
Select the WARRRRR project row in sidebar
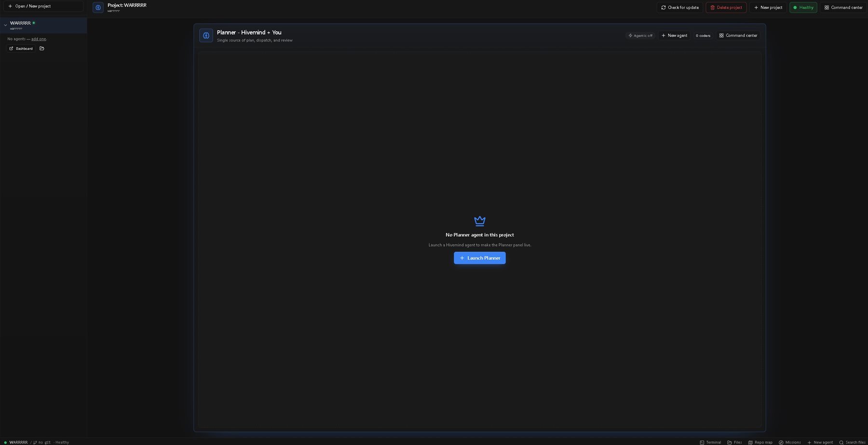(43, 25)
